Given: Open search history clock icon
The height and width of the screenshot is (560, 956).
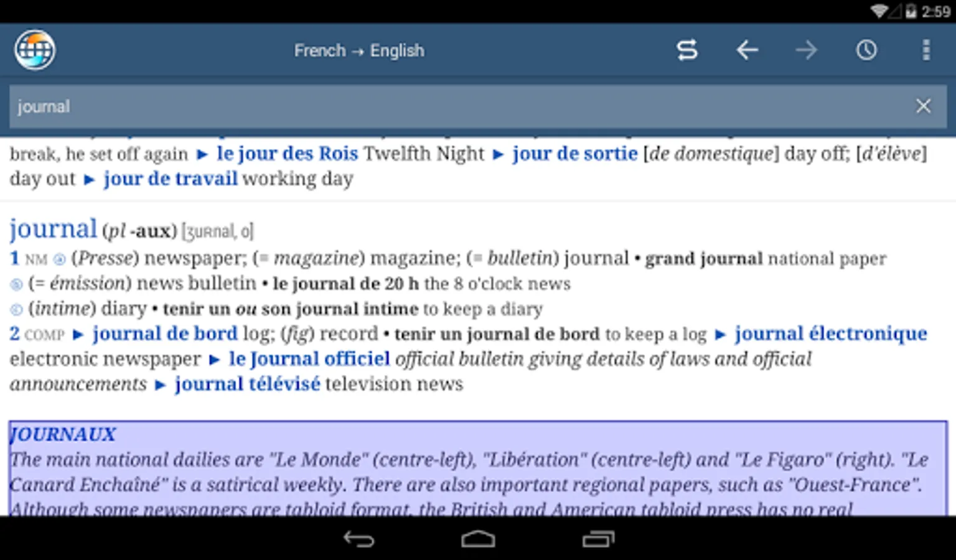Looking at the screenshot, I should [x=866, y=50].
